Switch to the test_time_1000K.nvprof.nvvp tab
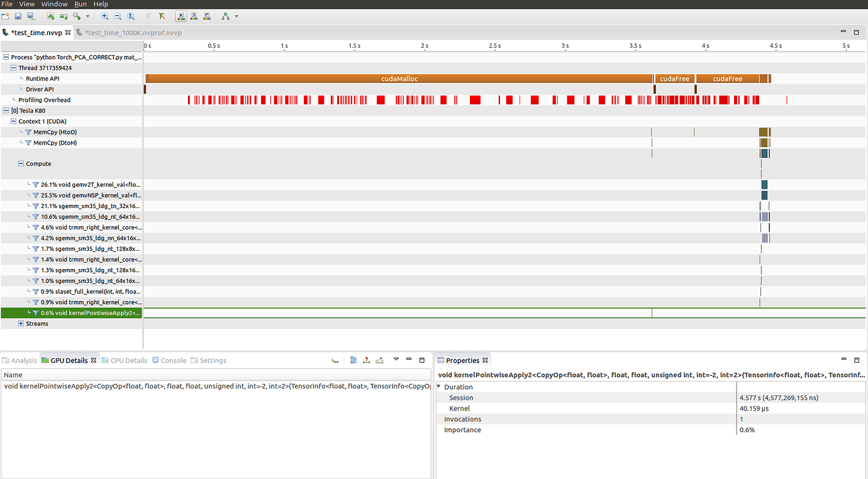868x479 pixels. [x=133, y=32]
